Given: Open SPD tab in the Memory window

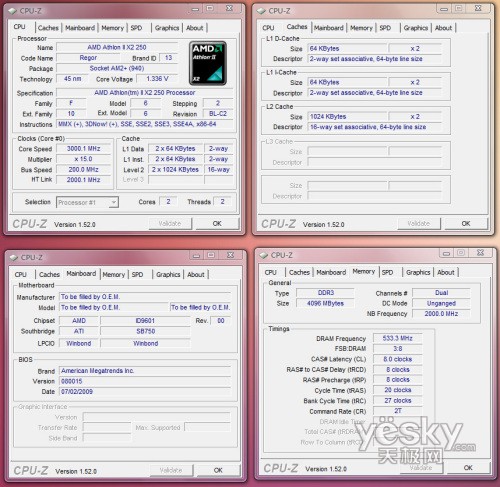Looking at the screenshot, I should [387, 273].
